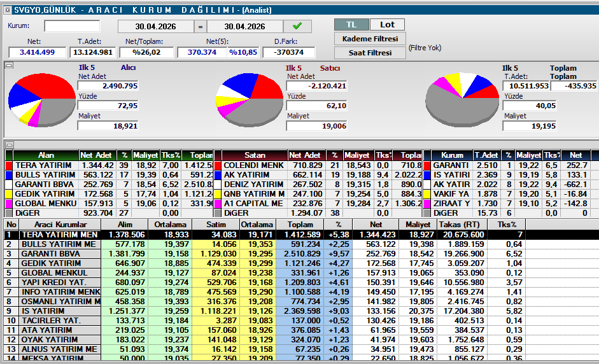
Task: Sort the third table by Kurum header
Action: [x=452, y=155]
